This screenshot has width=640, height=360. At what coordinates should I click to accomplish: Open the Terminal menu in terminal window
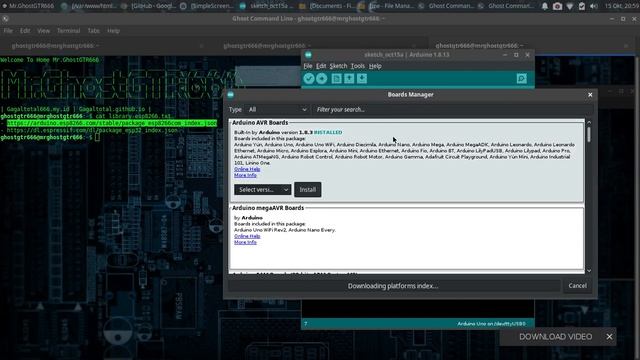68,31
